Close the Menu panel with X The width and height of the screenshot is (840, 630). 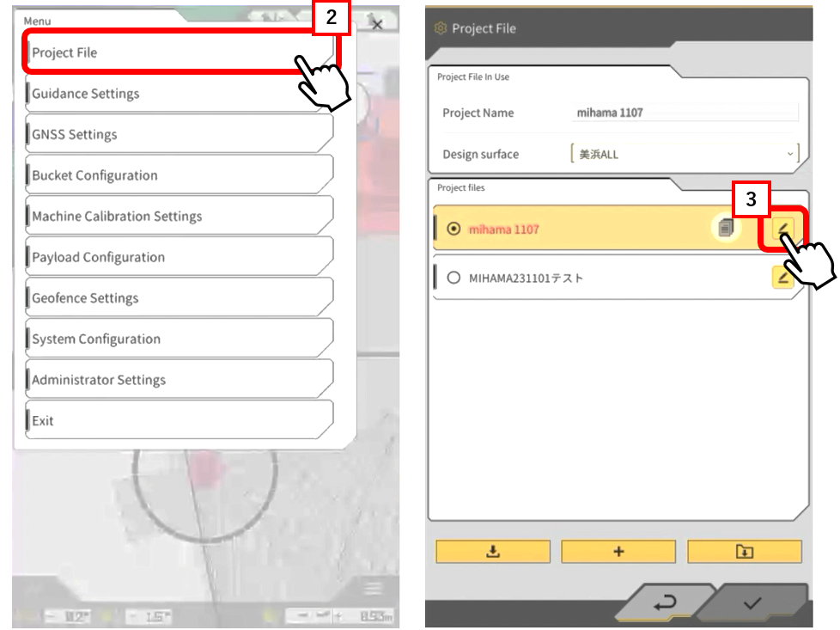coord(376,24)
